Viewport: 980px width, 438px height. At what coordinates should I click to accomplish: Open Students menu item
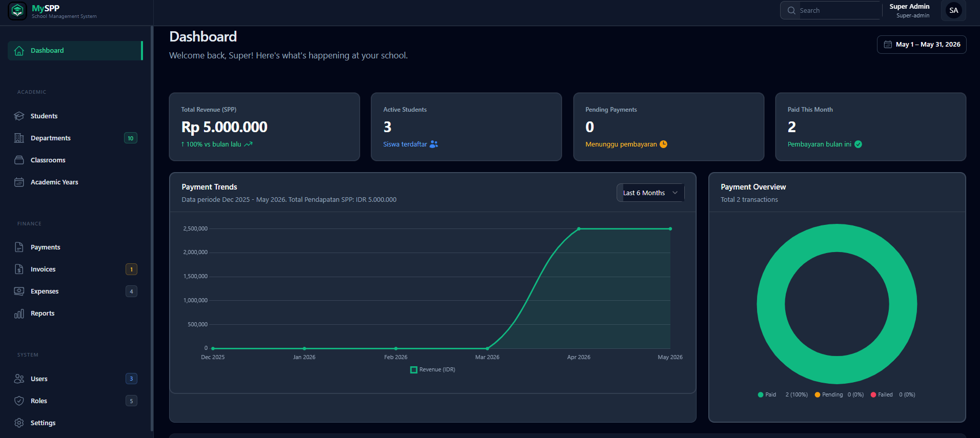pyautogui.click(x=75, y=116)
